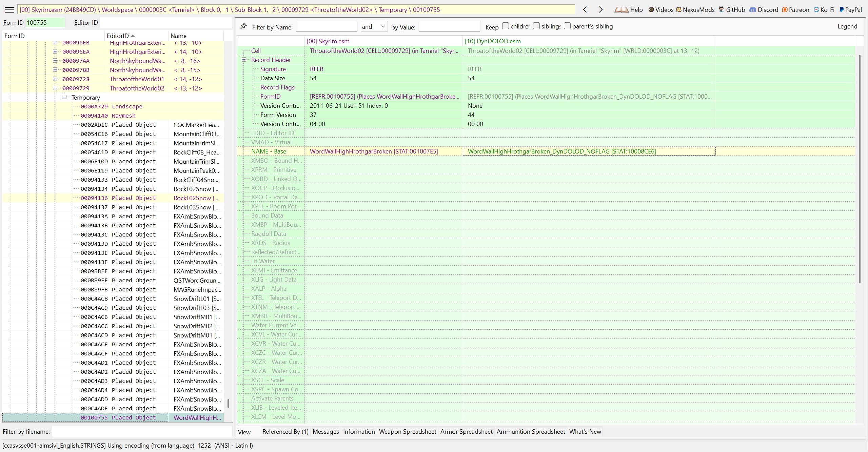
Task: Click the Legend button
Action: (x=847, y=26)
